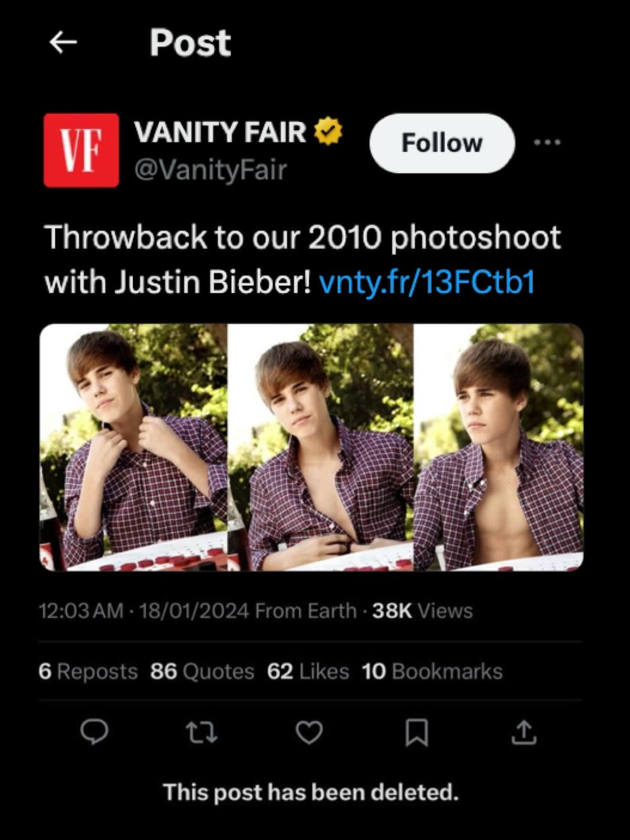Tap the repost arrows icon
Image resolution: width=630 pixels, height=840 pixels.
(202, 733)
